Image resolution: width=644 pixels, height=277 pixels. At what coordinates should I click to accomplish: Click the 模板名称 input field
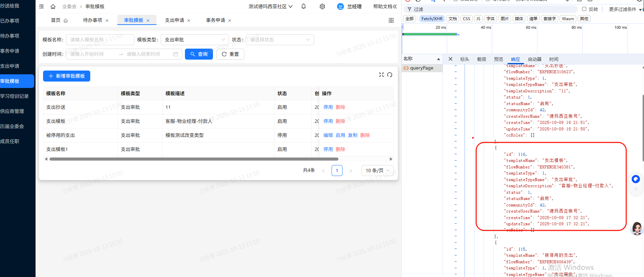[100, 40]
